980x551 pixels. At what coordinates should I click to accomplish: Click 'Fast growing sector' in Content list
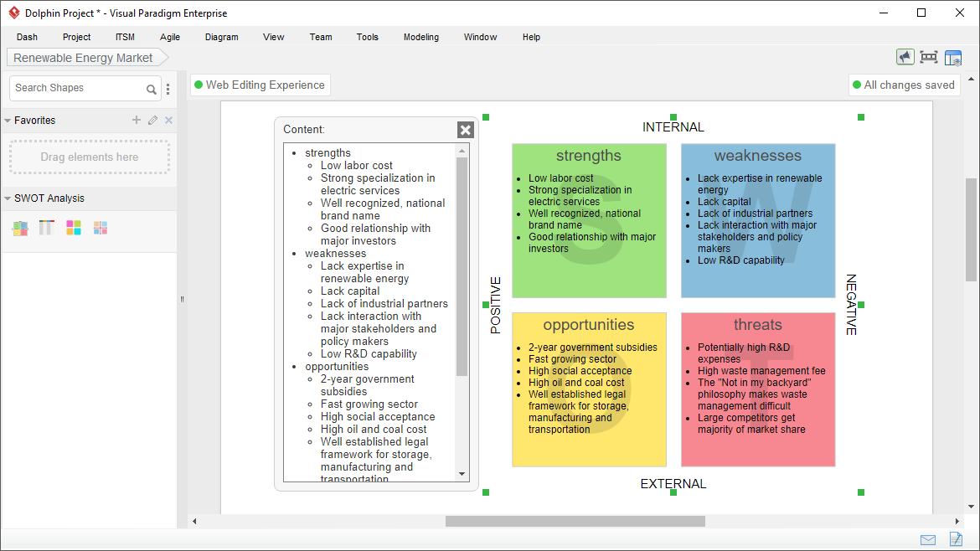pos(369,404)
